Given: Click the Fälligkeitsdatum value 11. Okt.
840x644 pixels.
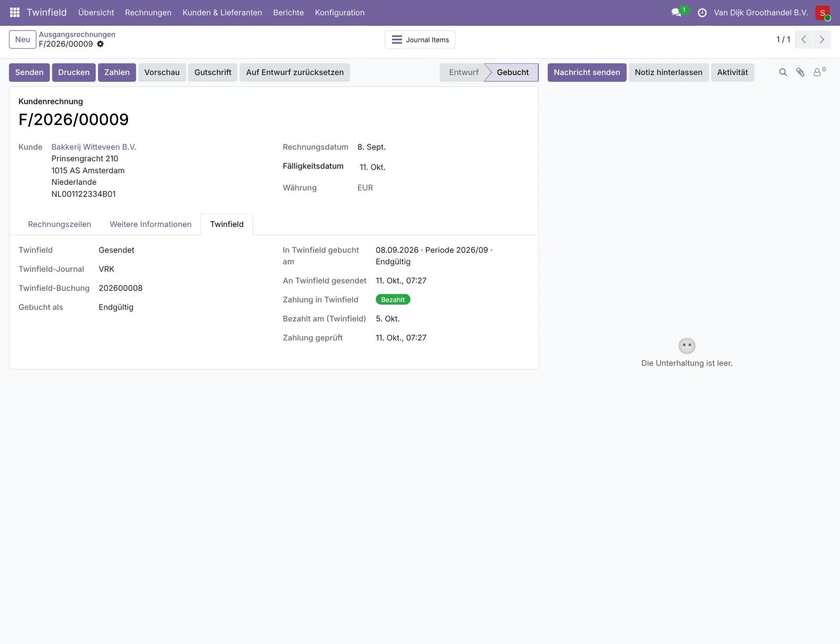Looking at the screenshot, I should (373, 167).
